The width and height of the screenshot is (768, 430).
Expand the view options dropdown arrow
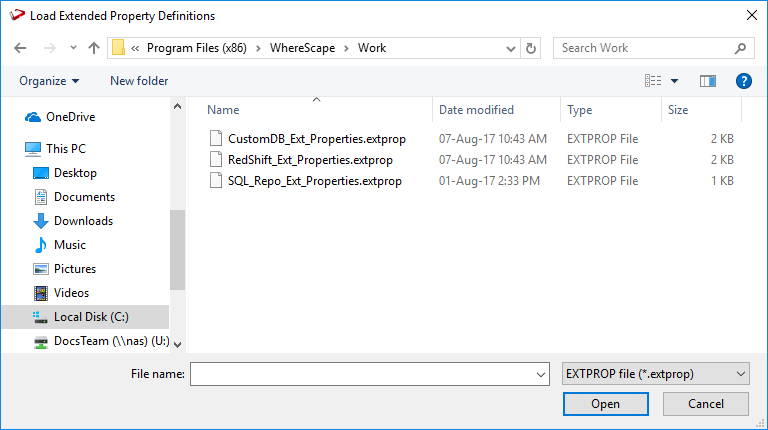pyautogui.click(x=675, y=81)
